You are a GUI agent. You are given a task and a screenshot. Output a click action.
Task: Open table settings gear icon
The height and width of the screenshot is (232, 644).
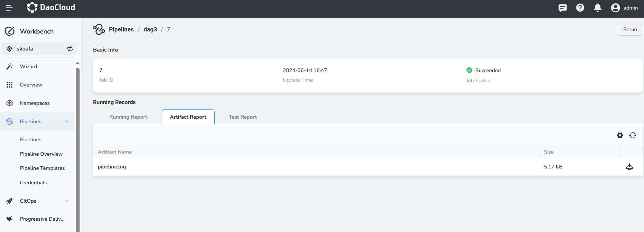tap(620, 135)
